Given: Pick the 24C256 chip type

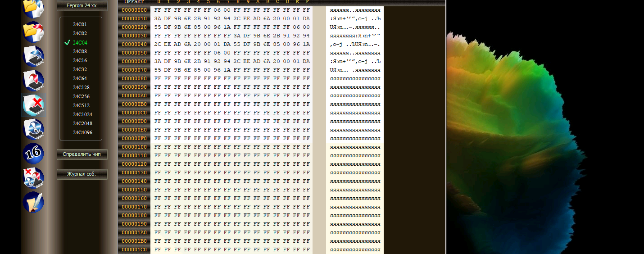Looking at the screenshot, I should 81,96.
